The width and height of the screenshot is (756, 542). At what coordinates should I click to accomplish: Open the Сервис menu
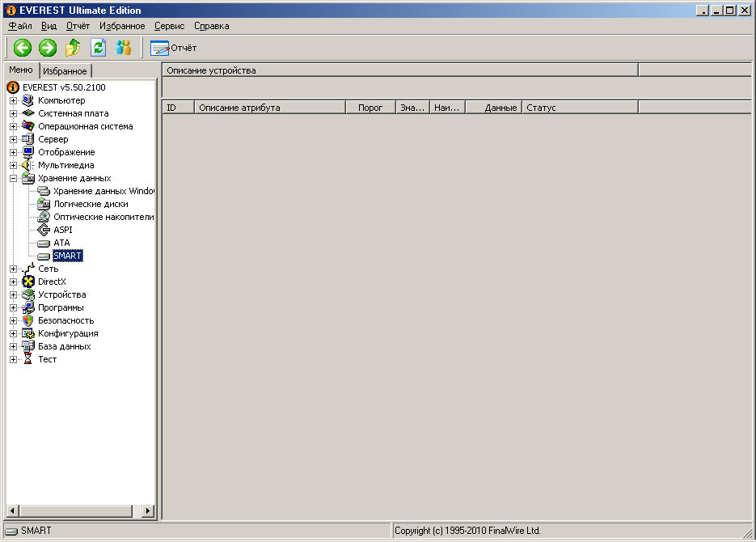point(169,26)
